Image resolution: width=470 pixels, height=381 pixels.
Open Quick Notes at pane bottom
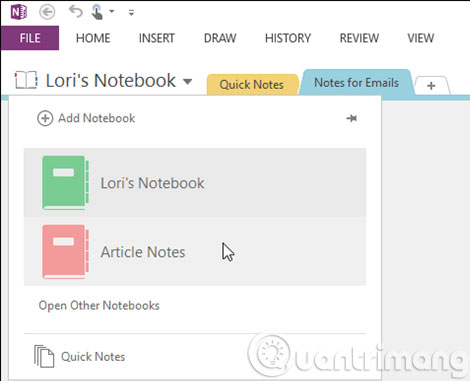tap(93, 357)
